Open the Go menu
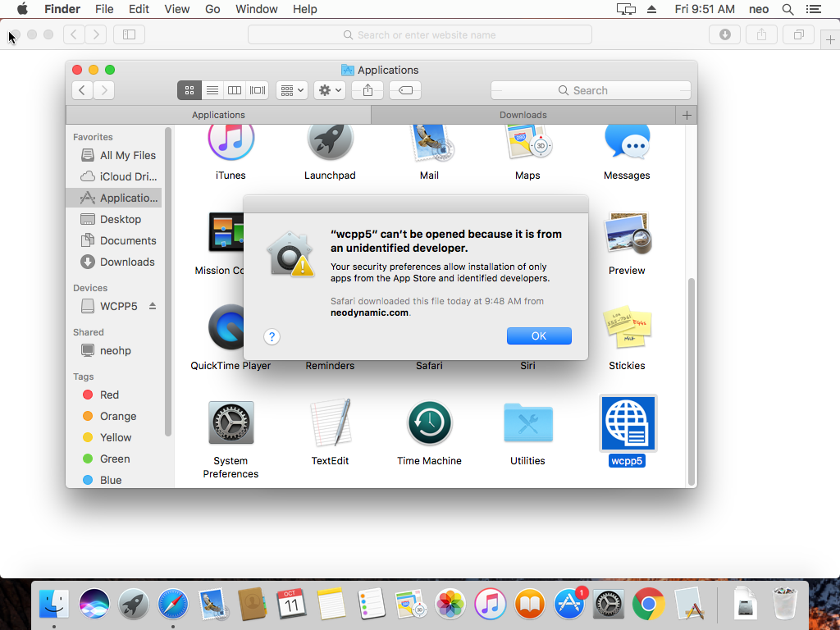Image resolution: width=840 pixels, height=630 pixels. [212, 9]
